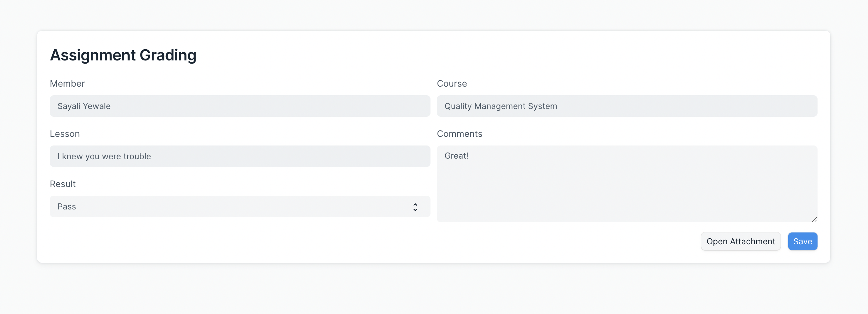Click the Comments label
Viewport: 868px width, 314px height.
(460, 134)
